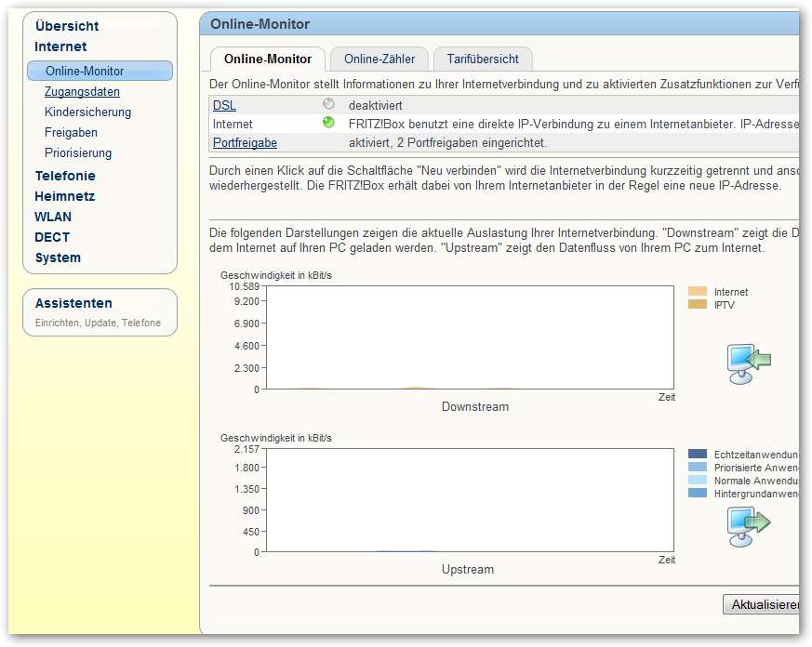Click the Downstream monitor arrow icon
Image resolution: width=812 pixels, height=647 pixels.
[x=749, y=363]
